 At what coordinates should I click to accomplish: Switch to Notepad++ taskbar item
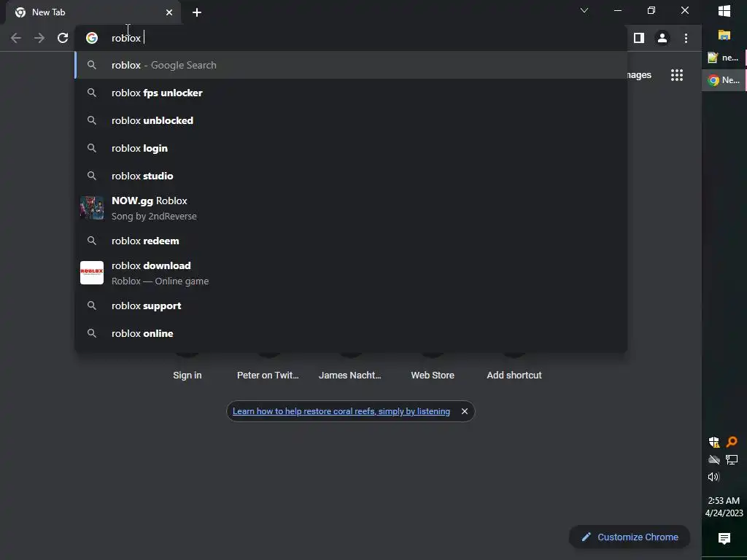724,58
